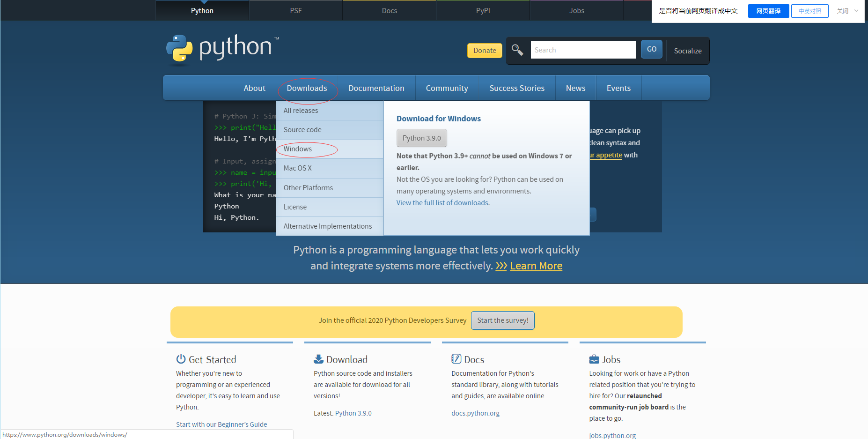The height and width of the screenshot is (439, 868).
Task: Click the Python logo in header
Action: (x=222, y=49)
